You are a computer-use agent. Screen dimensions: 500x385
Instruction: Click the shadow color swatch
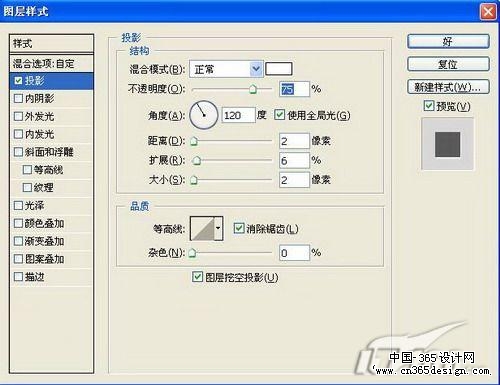(x=279, y=69)
